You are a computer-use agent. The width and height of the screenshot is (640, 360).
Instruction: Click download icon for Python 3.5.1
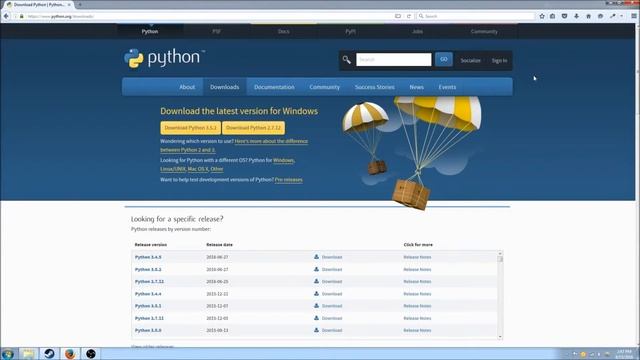(x=316, y=305)
